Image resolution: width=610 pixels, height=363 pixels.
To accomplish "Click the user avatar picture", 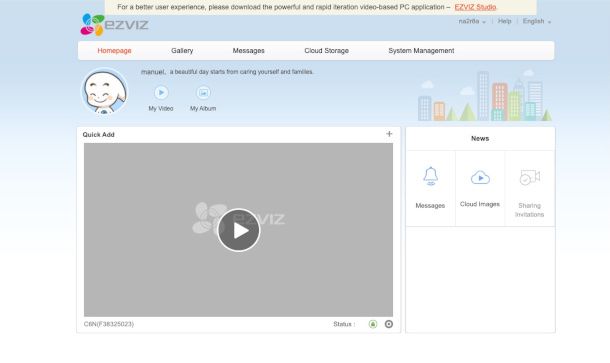I will pos(104,92).
